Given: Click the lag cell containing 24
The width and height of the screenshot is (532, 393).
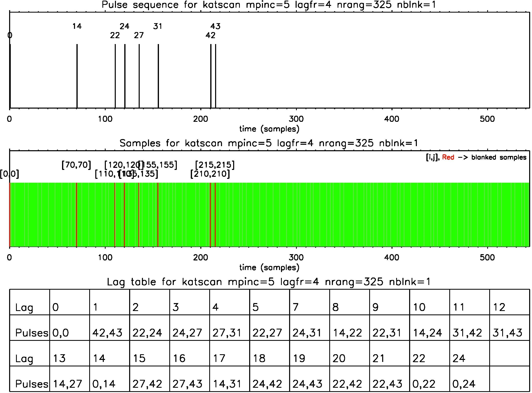Looking at the screenshot, I should pyautogui.click(x=459, y=358).
